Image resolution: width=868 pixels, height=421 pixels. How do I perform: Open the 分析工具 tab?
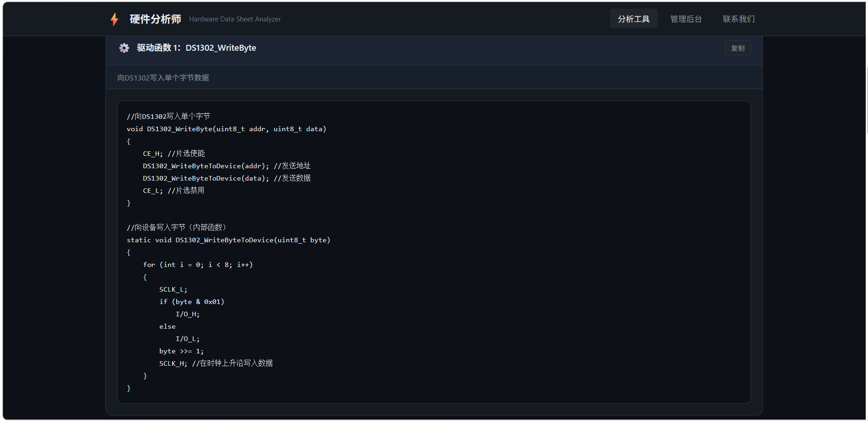click(633, 19)
